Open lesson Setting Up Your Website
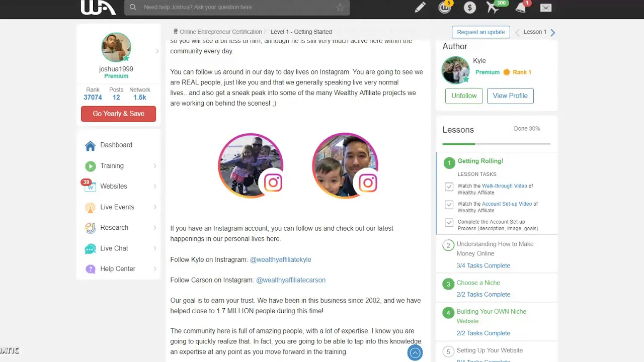 (490, 350)
